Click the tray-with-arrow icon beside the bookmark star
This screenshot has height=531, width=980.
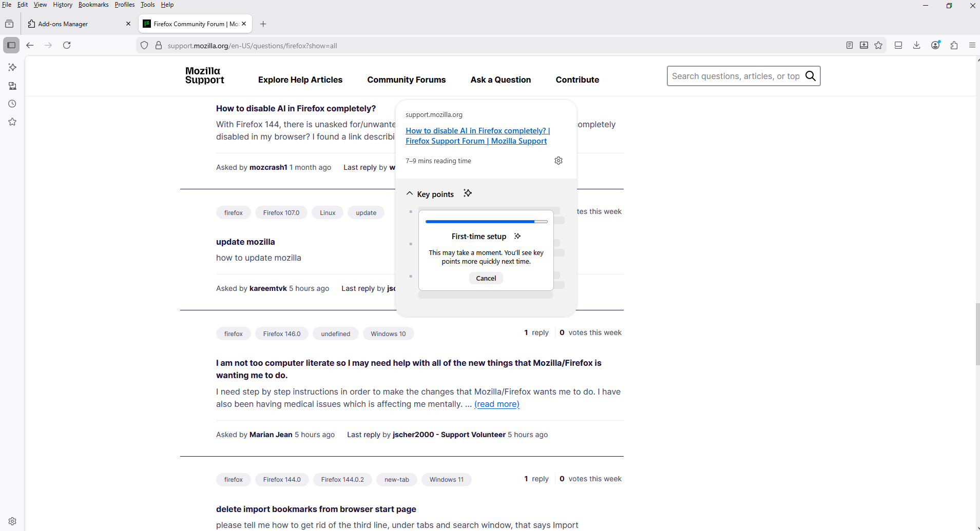coord(864,45)
